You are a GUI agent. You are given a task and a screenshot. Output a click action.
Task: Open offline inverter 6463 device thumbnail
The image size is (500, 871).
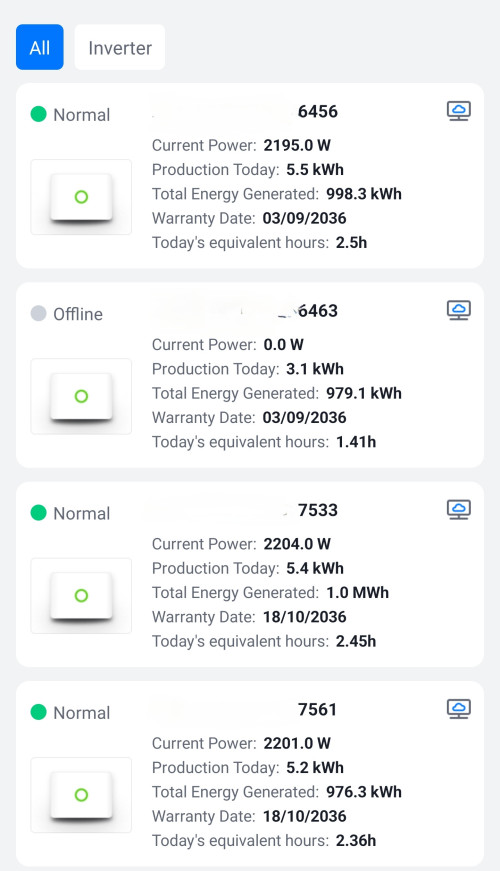pos(81,396)
